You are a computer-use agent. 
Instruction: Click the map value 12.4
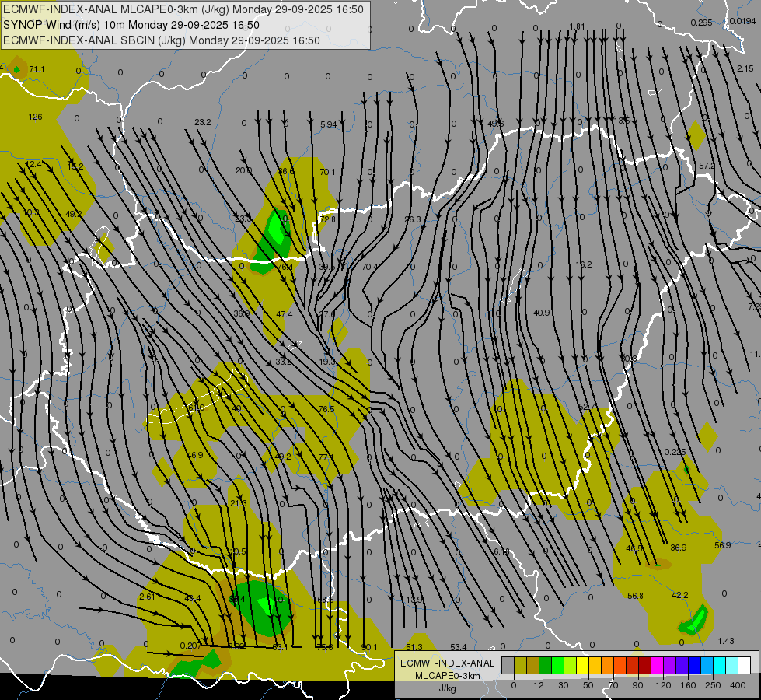click(x=33, y=165)
